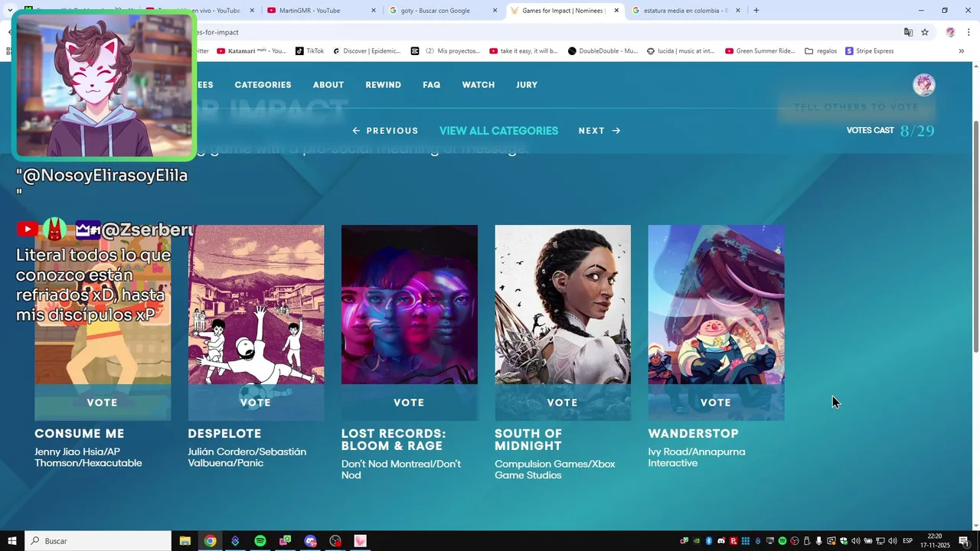Switch to the 'estatura media en colombia' tab

pos(685,11)
